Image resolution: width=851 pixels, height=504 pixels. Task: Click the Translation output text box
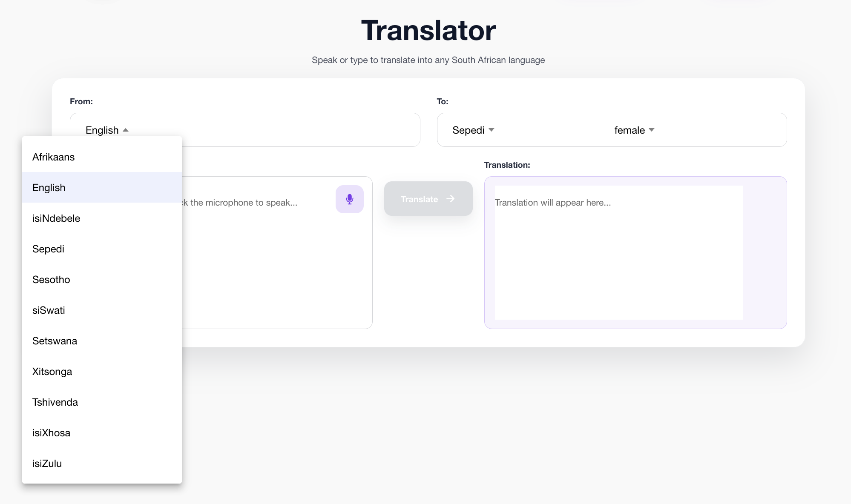[619, 252]
